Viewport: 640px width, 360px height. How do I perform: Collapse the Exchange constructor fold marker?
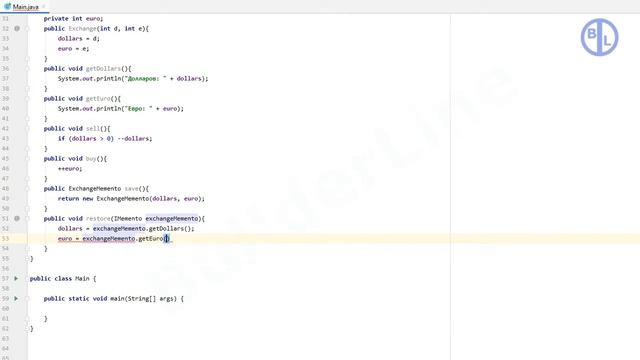click(27, 29)
